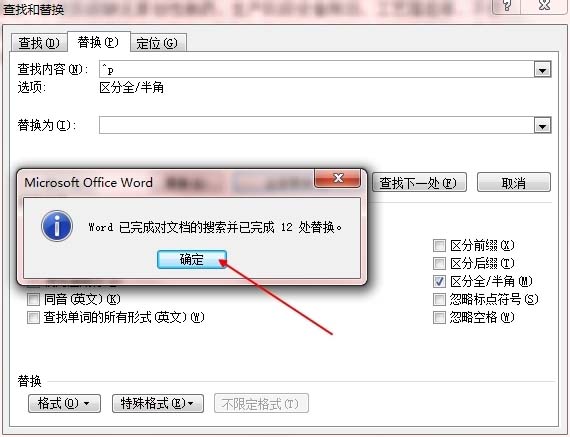Screen dimensions: 570x437
Task: Switch to the 定位 tab
Action: (158, 43)
